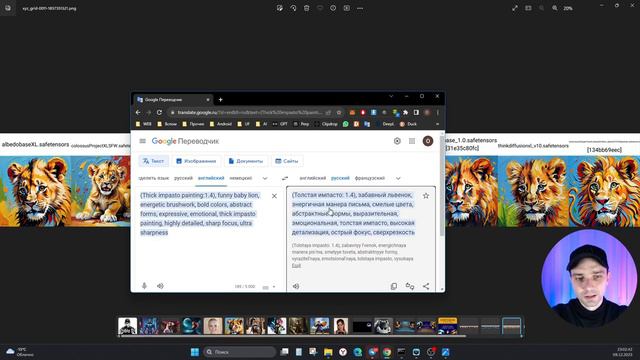The width and height of the screenshot is (640, 360).
Task: Switch to the Сайты tab
Action: (x=287, y=161)
